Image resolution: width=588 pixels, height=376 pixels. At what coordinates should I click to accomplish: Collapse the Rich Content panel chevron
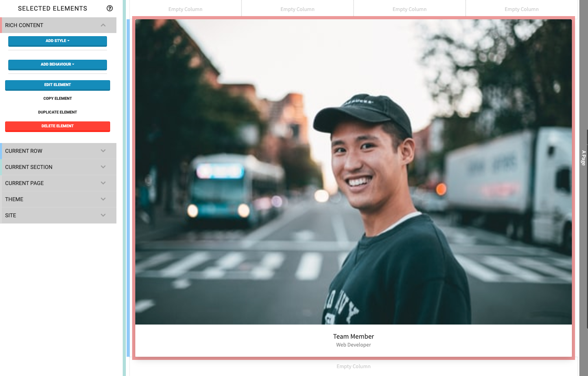103,25
